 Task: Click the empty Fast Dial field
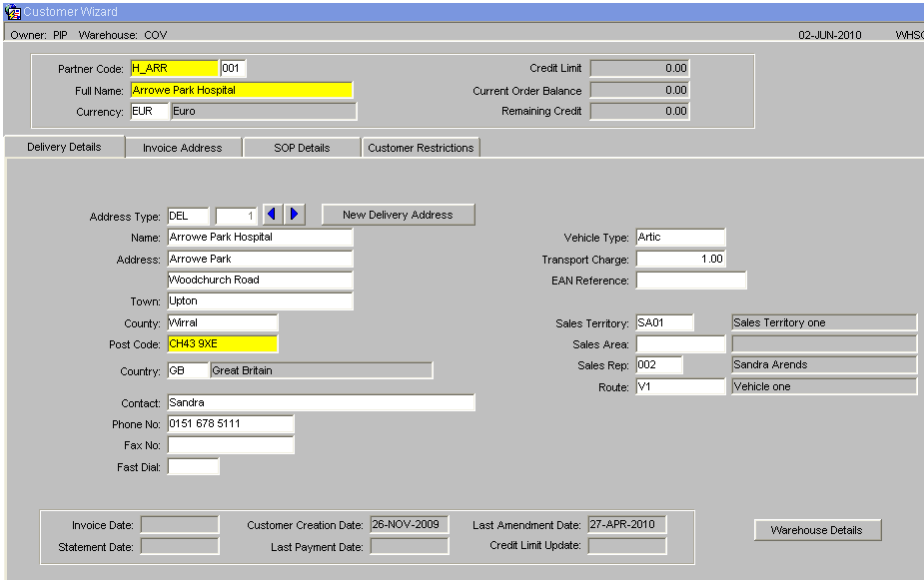193,466
